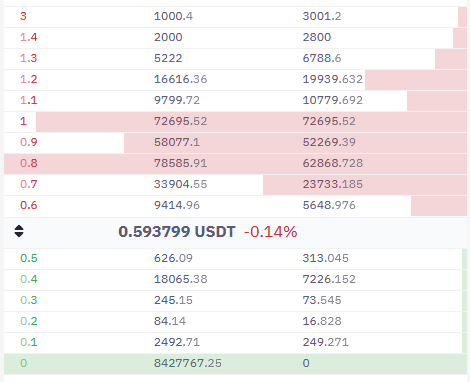Click the amount 8427767.25
Image resolution: width=470 pixels, height=382 pixels.
coord(188,363)
